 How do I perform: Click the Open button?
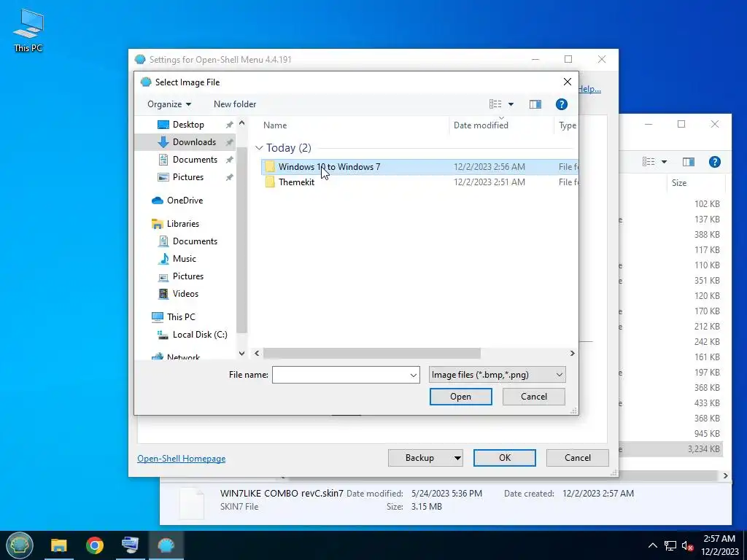coord(461,397)
